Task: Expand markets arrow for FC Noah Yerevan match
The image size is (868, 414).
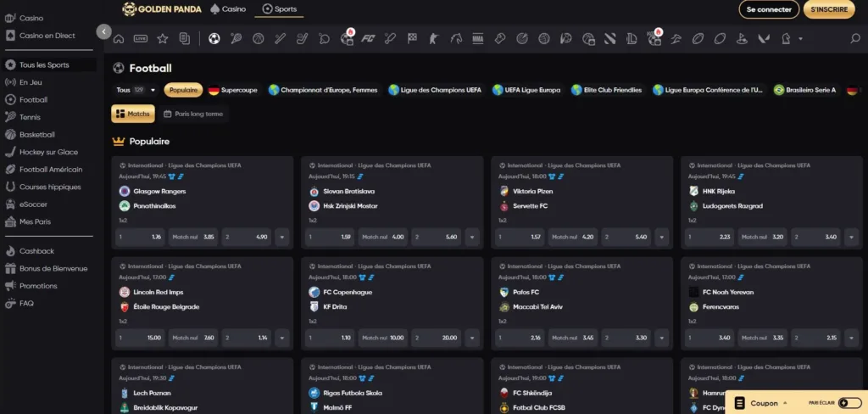Action: pos(851,338)
